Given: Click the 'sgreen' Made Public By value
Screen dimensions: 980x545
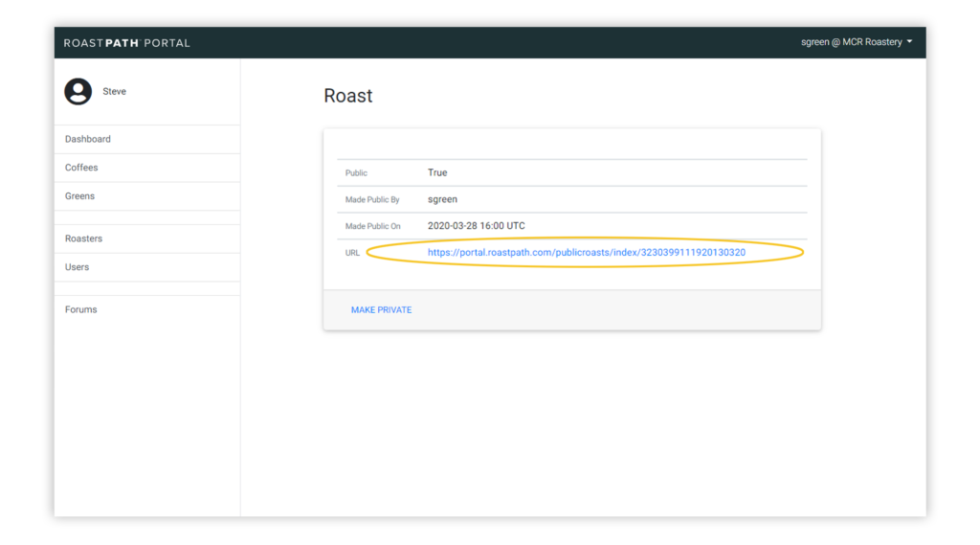Looking at the screenshot, I should (442, 199).
